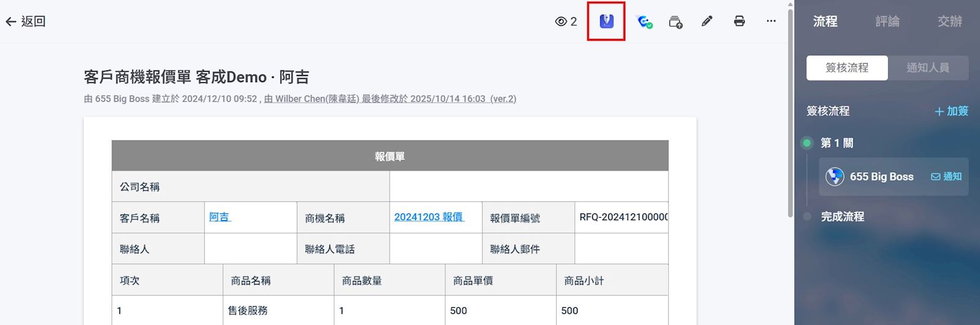The width and height of the screenshot is (980, 325).
Task: Click the blue pen-nib signing app icon
Action: click(x=606, y=21)
